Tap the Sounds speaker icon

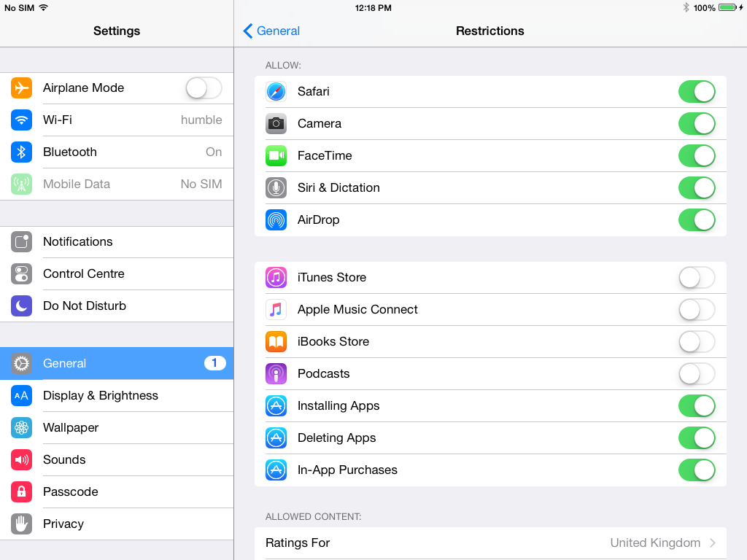[x=21, y=459]
